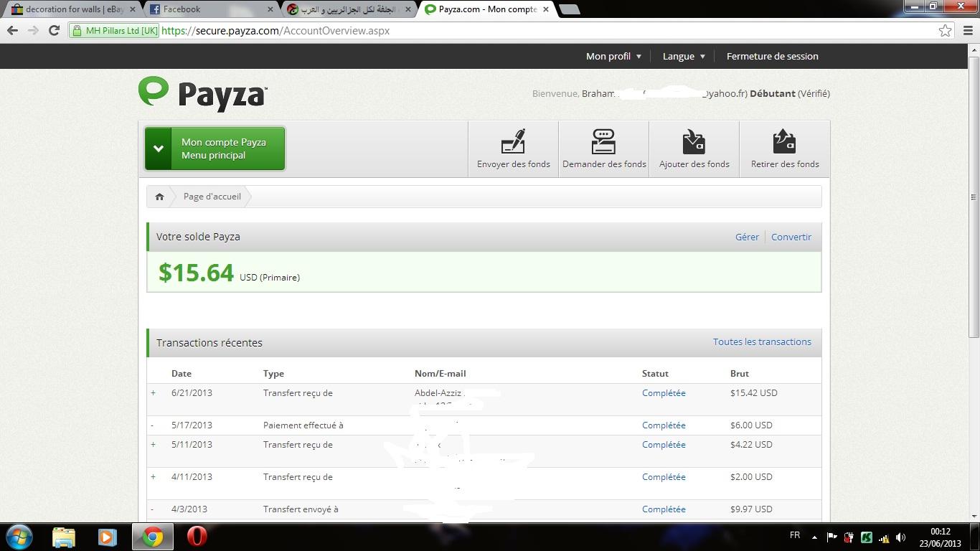Expand Mon compte Payza main menu
The image size is (980, 551).
click(x=215, y=149)
